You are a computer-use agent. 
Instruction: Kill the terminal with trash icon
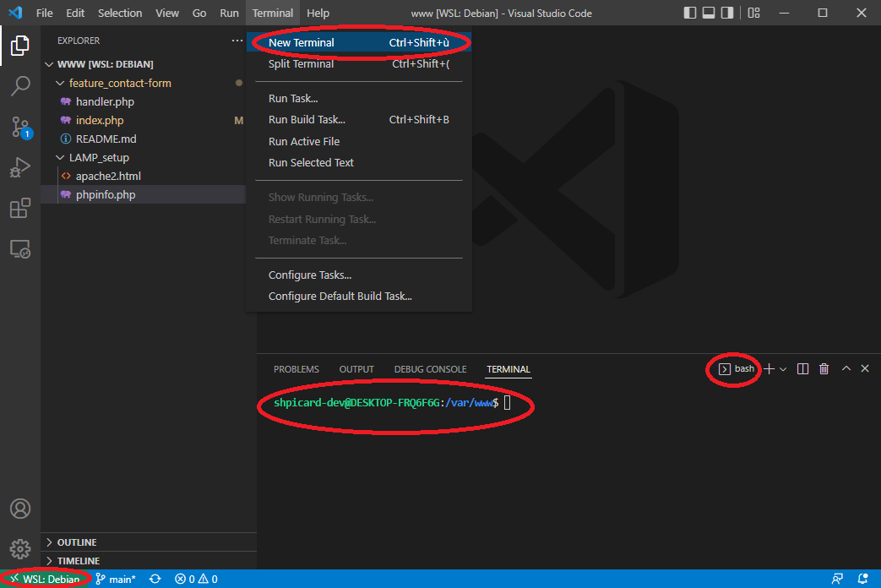point(824,368)
